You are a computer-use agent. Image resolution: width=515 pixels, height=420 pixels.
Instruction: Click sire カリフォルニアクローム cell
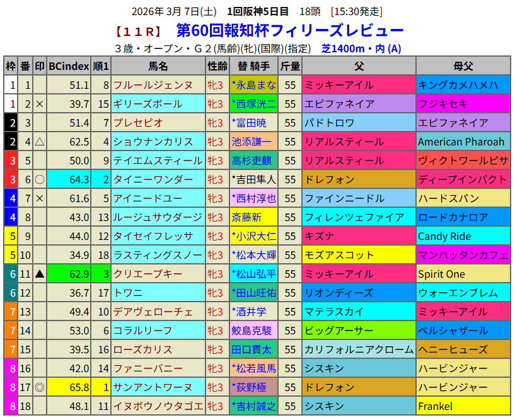(358, 349)
